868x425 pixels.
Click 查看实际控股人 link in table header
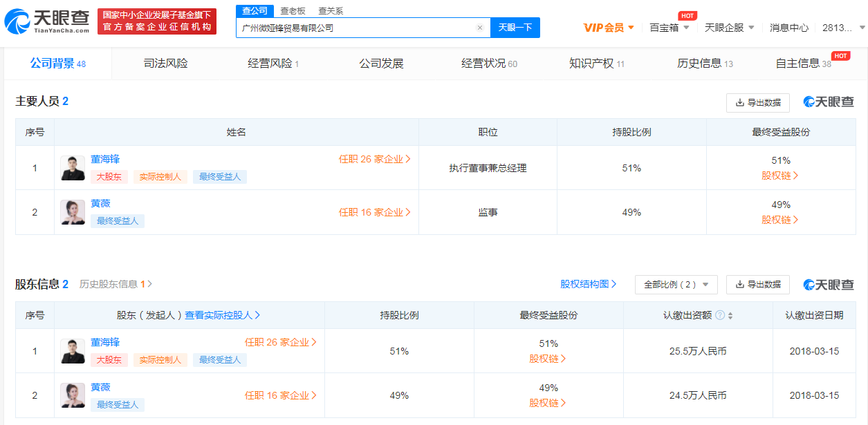(223, 315)
